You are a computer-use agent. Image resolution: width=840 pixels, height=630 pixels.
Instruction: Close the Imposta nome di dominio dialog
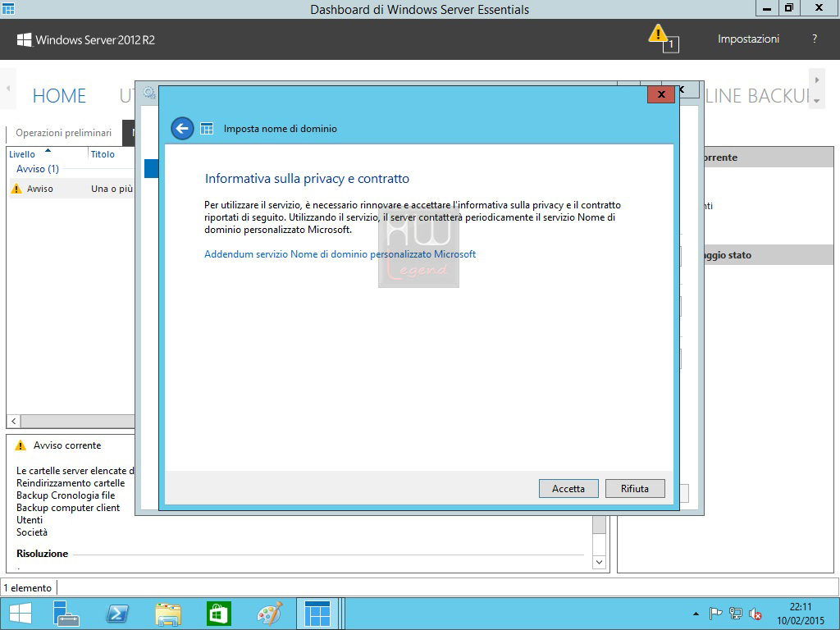click(x=661, y=94)
